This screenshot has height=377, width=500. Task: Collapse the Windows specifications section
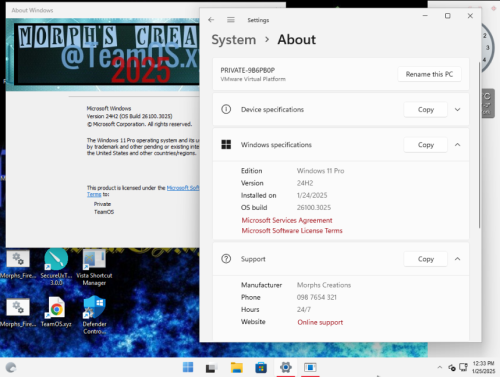click(458, 145)
